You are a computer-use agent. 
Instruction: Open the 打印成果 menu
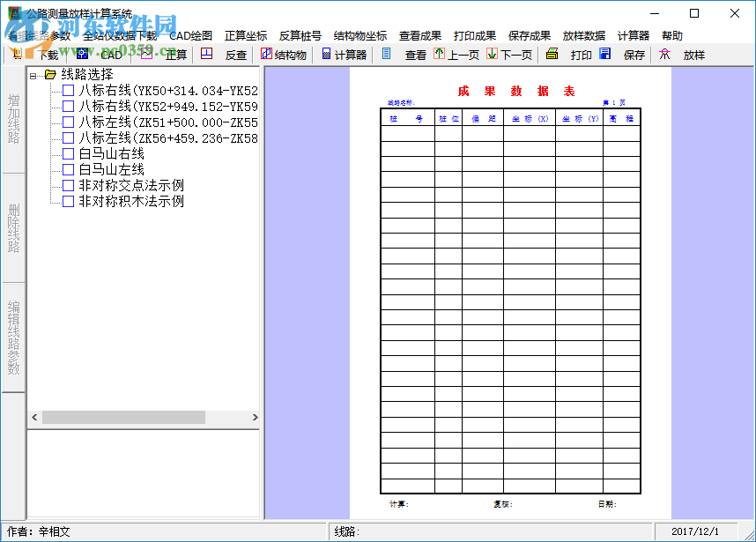coord(474,35)
